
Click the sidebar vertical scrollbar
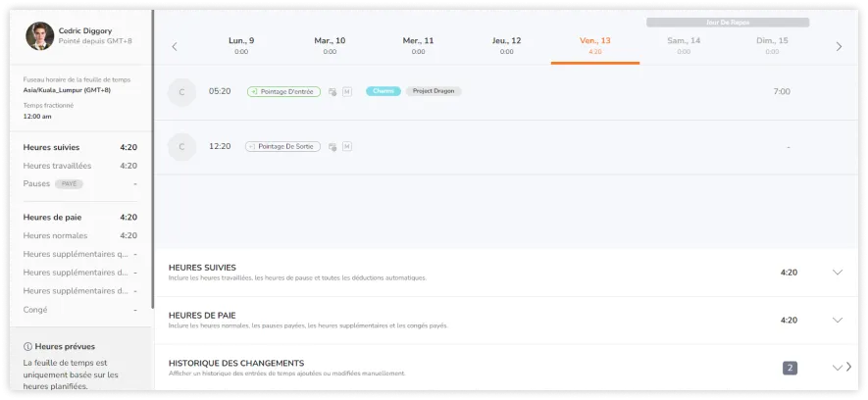pos(152,160)
